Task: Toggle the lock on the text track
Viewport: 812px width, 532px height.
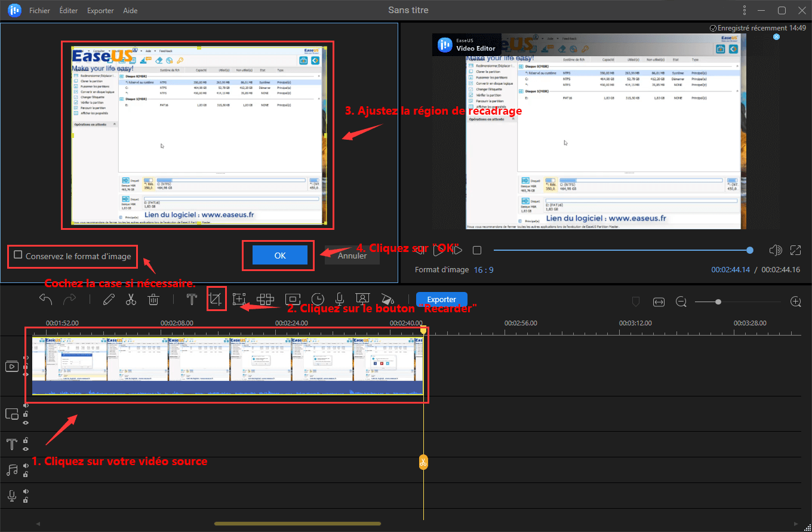Action: pos(26,441)
